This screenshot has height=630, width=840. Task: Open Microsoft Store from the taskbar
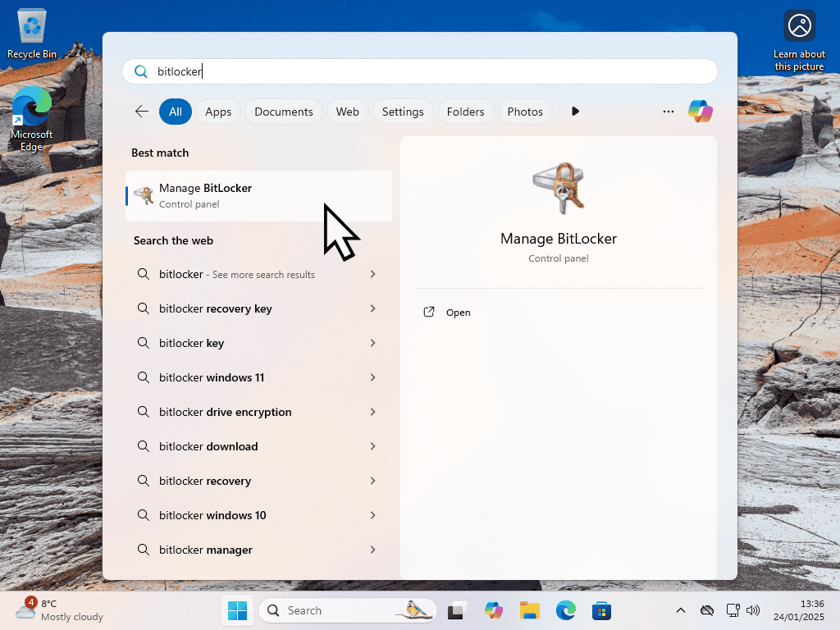[602, 610]
